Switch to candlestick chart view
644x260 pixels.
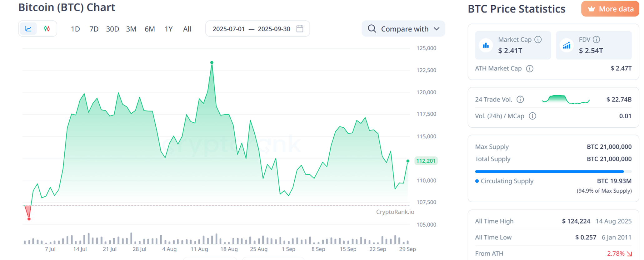pos(47,29)
